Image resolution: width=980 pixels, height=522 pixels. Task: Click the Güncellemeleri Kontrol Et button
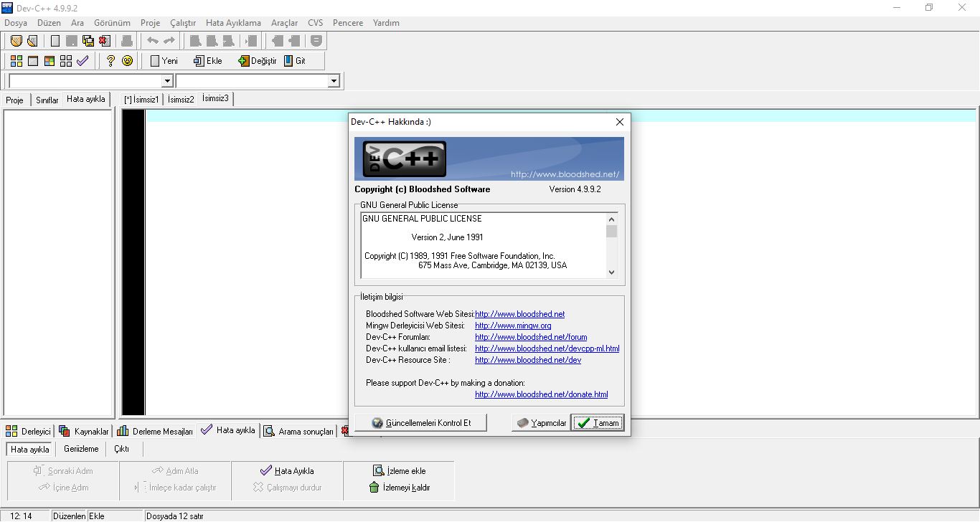point(421,423)
